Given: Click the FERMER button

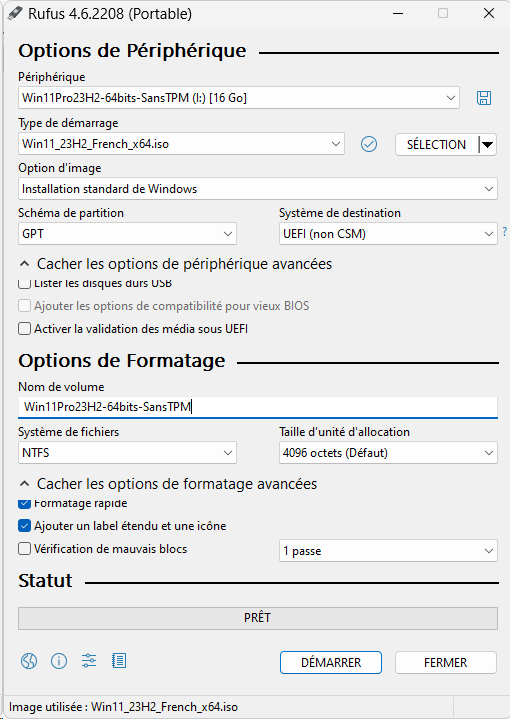Looking at the screenshot, I should pos(446,663).
